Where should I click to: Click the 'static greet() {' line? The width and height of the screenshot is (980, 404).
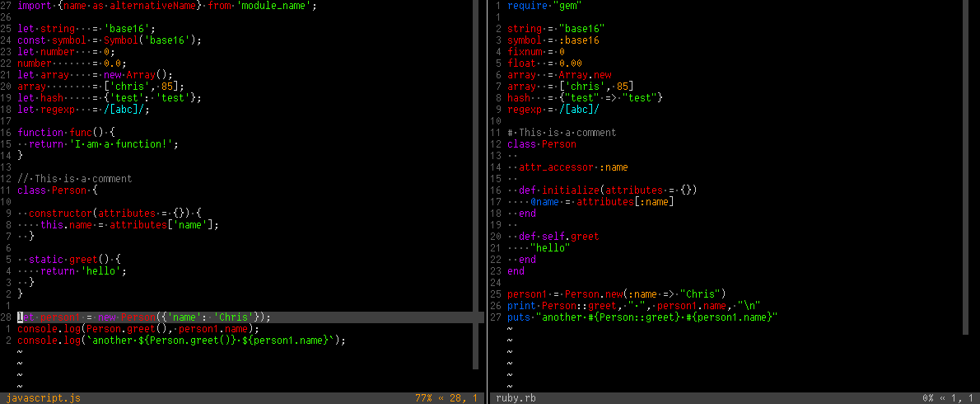[x=68, y=260]
